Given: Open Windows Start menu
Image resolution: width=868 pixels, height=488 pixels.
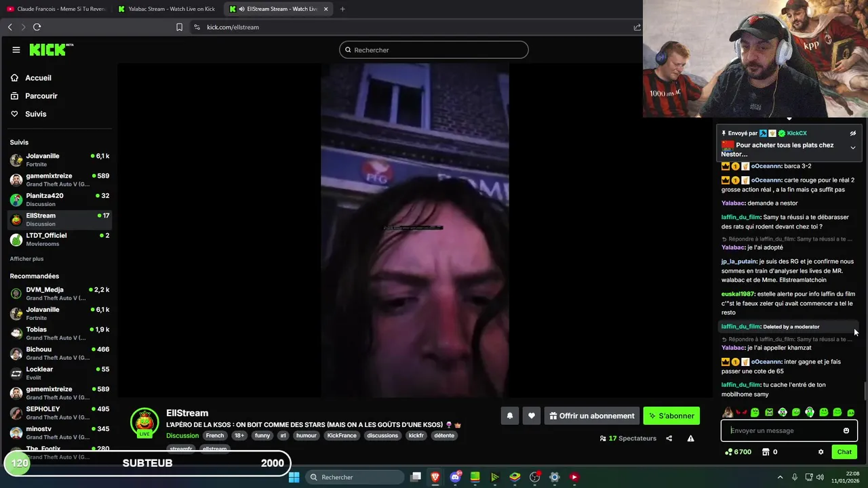Looking at the screenshot, I should click(294, 477).
